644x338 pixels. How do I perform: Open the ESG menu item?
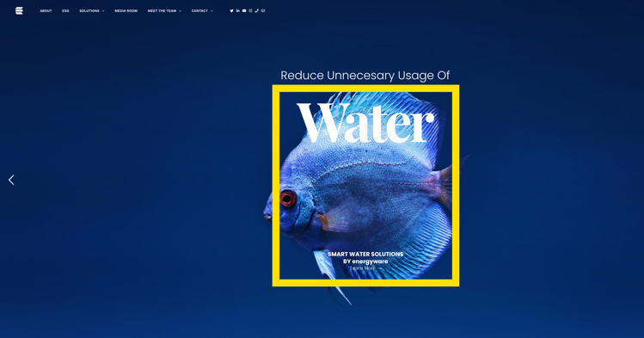point(65,10)
